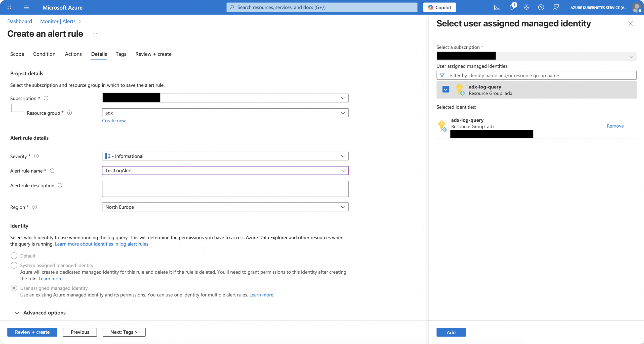Screen dimensions: 644x344
Task: Click Remove link for adx-log-query
Action: click(x=615, y=126)
